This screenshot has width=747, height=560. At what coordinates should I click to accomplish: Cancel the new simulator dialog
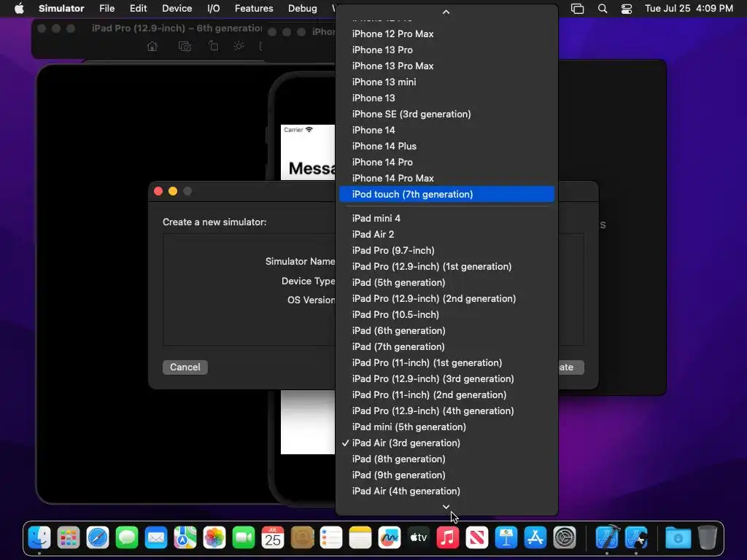[185, 367]
